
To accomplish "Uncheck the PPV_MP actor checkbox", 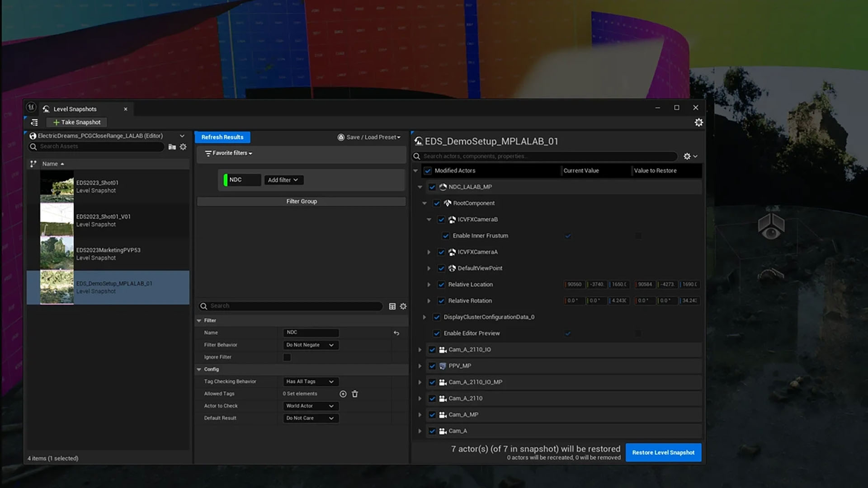I will (432, 366).
